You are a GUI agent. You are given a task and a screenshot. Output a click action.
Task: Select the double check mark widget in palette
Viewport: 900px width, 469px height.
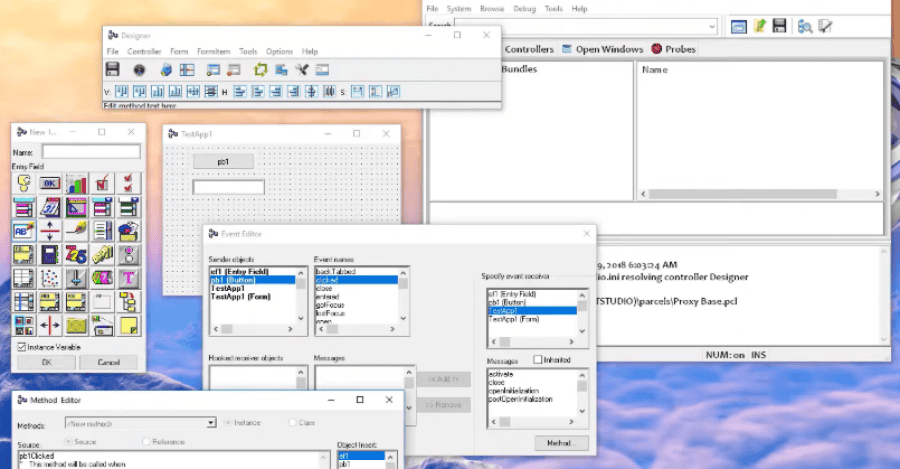[129, 184]
